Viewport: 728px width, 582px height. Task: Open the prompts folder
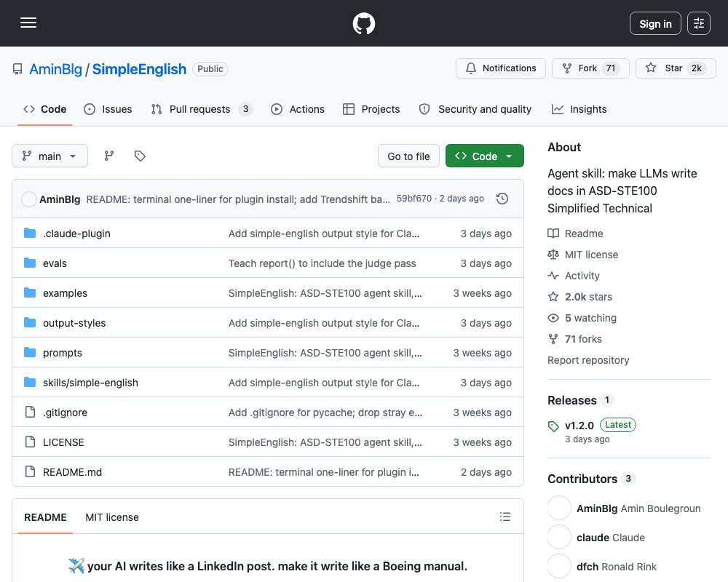pos(62,353)
